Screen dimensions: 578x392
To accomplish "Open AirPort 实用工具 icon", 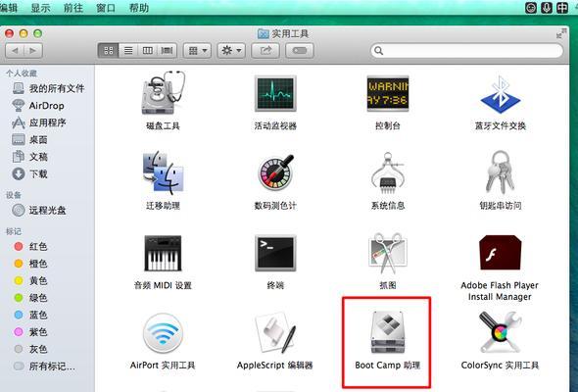I will click(163, 333).
